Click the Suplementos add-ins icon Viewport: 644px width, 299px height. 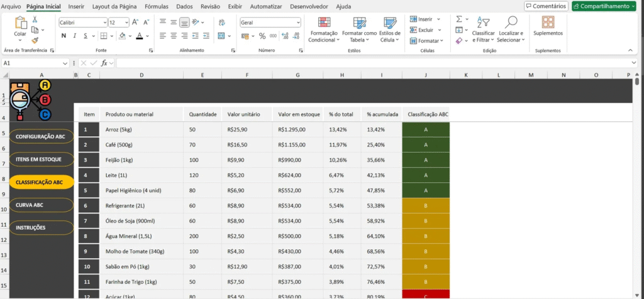coord(548,23)
